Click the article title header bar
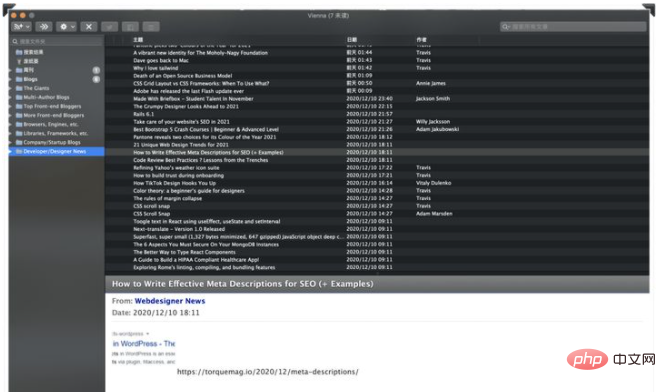The image size is (666, 392). coord(377,284)
